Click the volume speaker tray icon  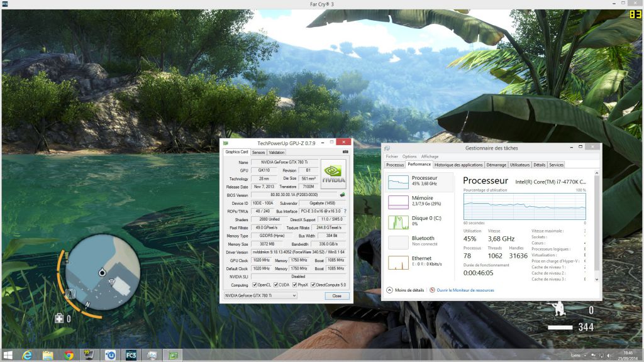pos(609,356)
